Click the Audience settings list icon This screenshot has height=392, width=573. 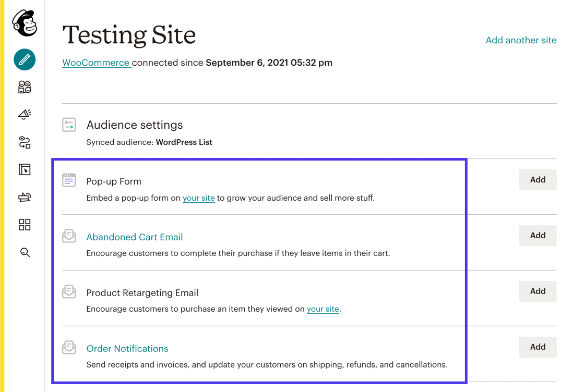[68, 125]
